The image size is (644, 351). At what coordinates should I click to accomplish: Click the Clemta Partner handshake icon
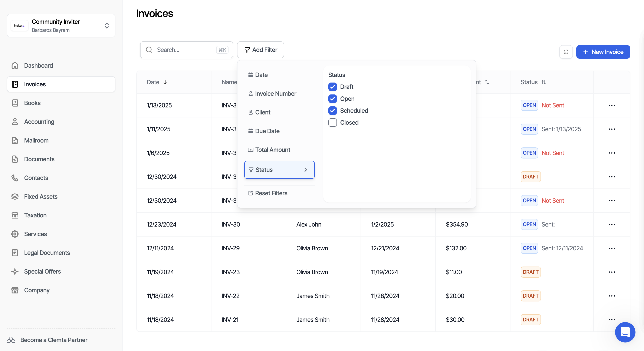[x=11, y=340]
